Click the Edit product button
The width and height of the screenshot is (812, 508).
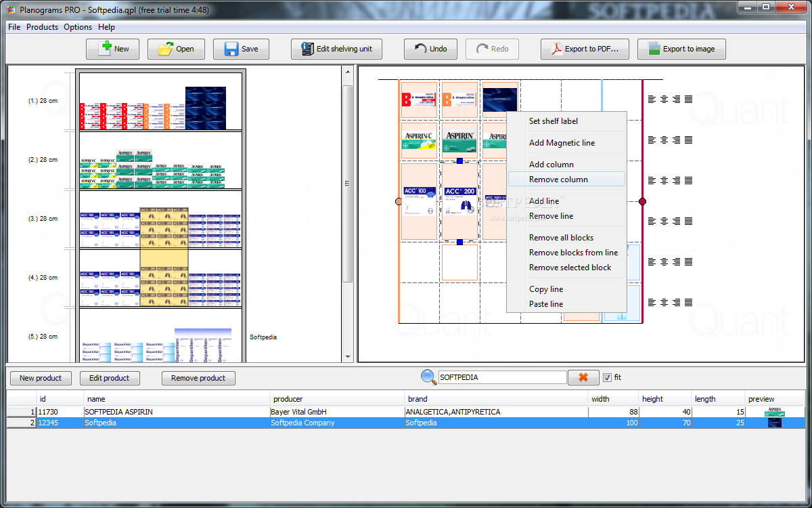coord(110,378)
